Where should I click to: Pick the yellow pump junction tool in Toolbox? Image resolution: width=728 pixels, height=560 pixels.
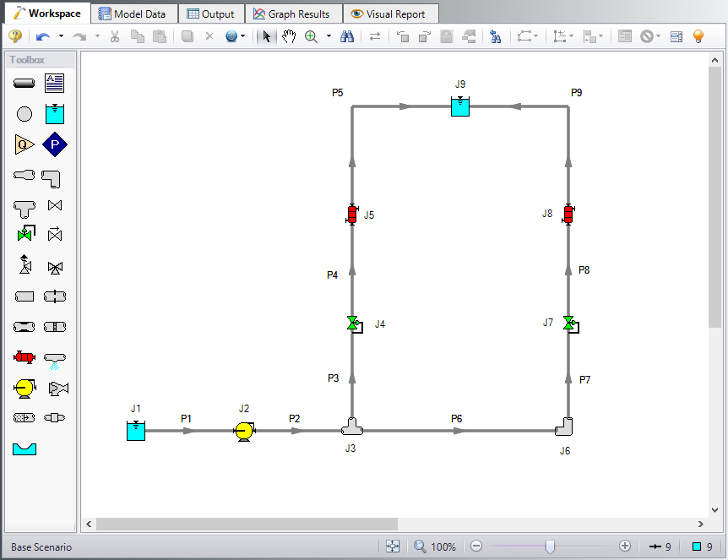tap(24, 388)
